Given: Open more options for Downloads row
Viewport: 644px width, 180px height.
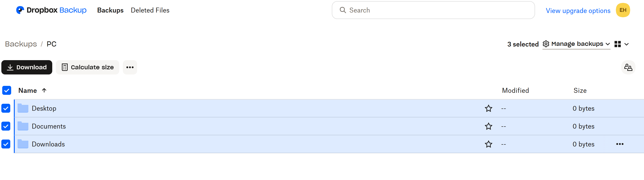Looking at the screenshot, I should pos(619,144).
